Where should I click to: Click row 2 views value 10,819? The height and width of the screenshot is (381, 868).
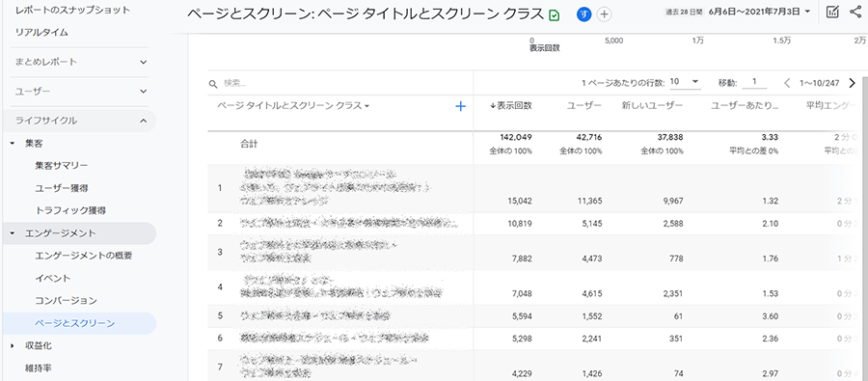519,224
